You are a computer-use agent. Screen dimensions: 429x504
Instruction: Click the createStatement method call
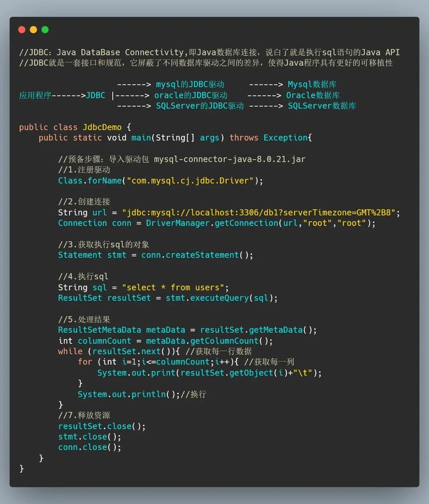[204, 255]
